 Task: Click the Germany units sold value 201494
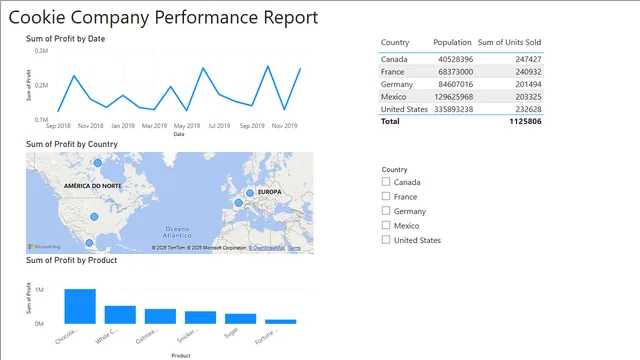point(528,84)
